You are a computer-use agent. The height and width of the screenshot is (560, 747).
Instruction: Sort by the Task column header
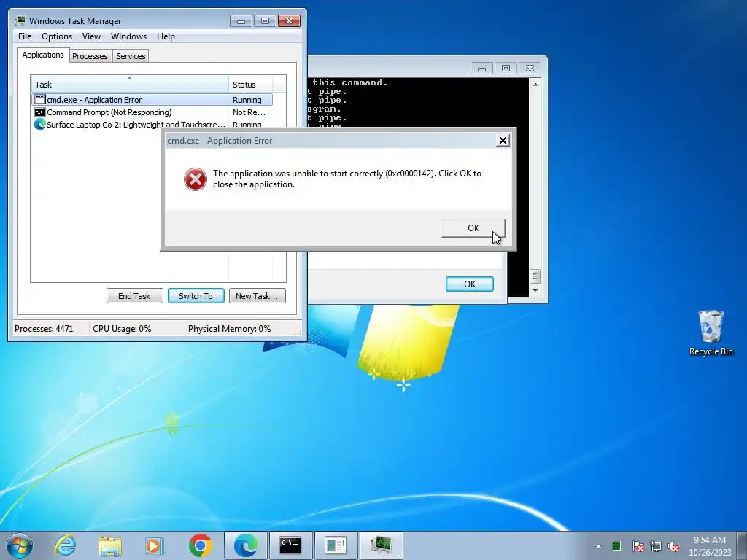click(129, 85)
